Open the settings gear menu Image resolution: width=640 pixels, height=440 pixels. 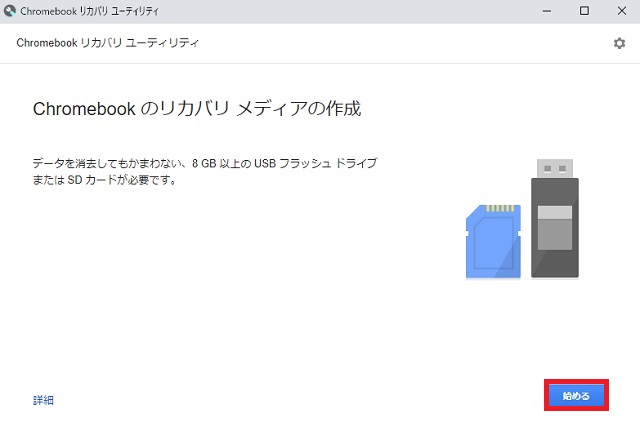point(619,43)
